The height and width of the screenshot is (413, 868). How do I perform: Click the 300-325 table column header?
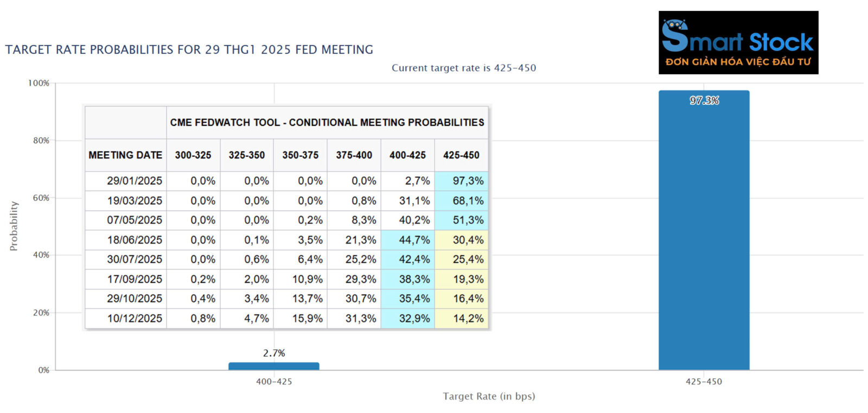pos(193,155)
